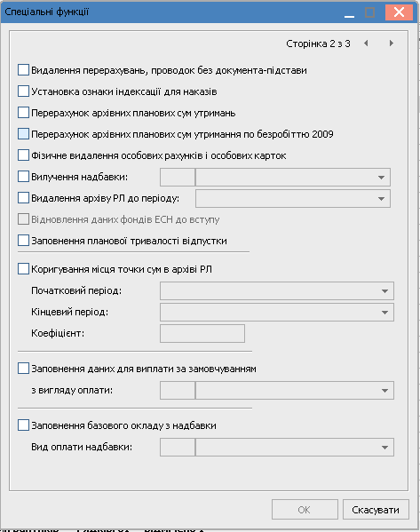Check Заповнення даних для виплати за замовчуванням
This screenshot has width=420, height=532.
click(23, 368)
